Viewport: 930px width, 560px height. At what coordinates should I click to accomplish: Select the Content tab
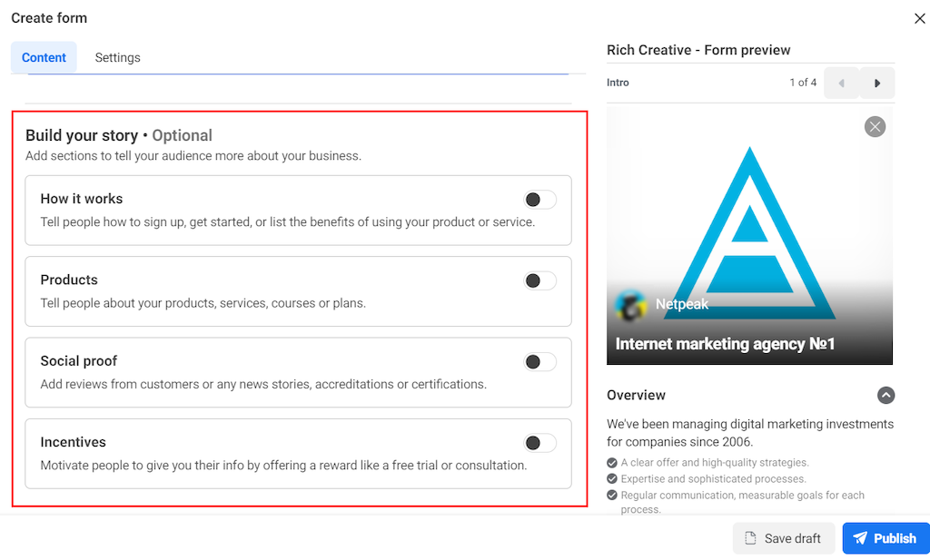[x=44, y=57]
